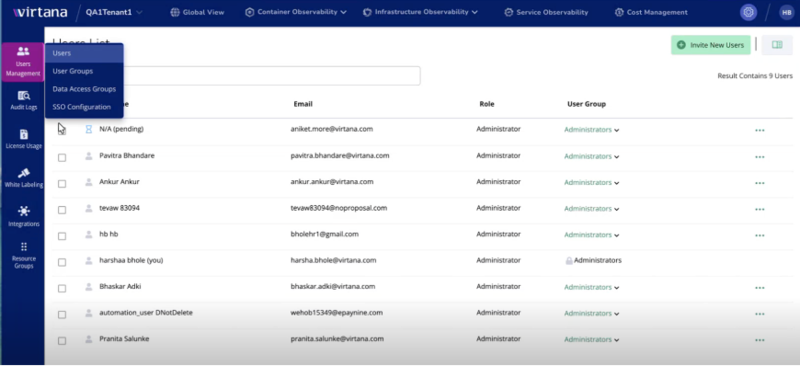Click email wehob15349@epaynine.com

pos(337,312)
